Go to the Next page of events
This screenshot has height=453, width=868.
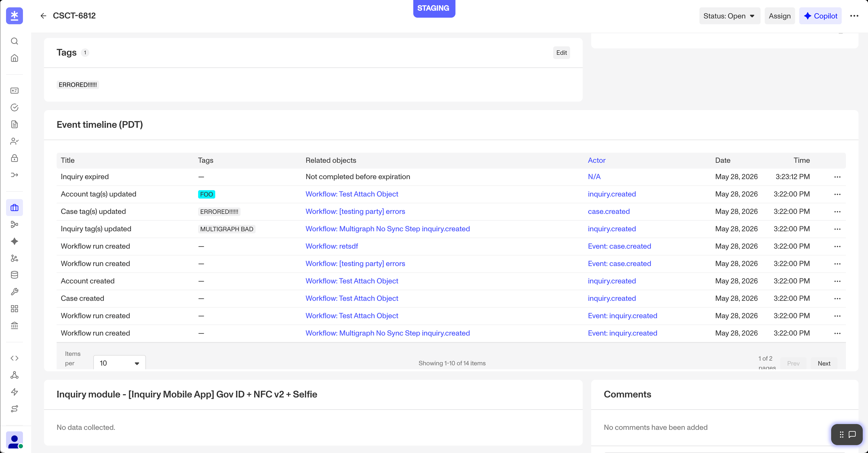pyautogui.click(x=824, y=363)
